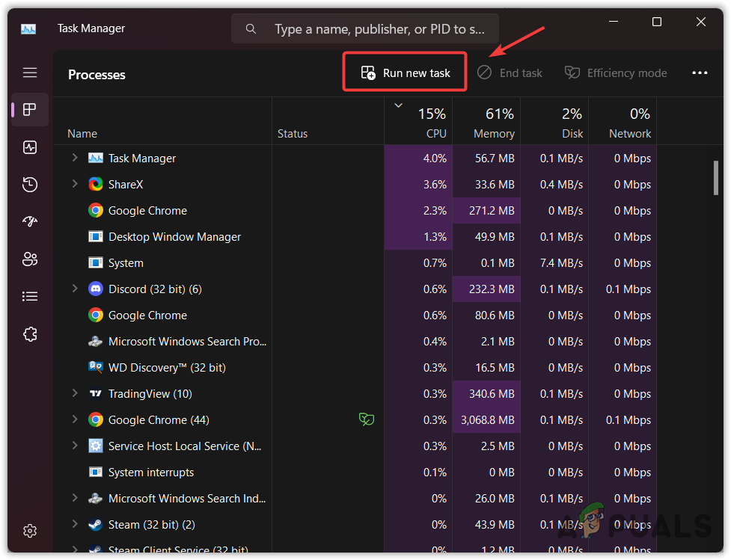731x560 pixels.
Task: Click Google Chrome (44) icon
Action: [96, 419]
